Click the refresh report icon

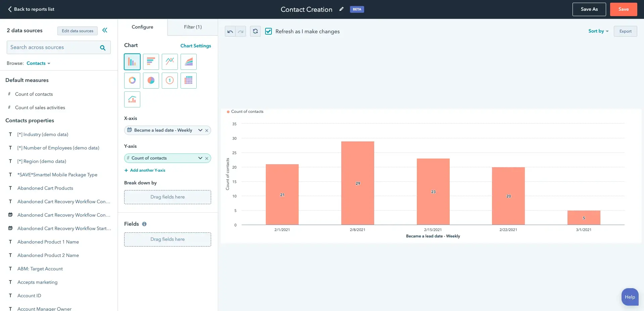(x=255, y=31)
